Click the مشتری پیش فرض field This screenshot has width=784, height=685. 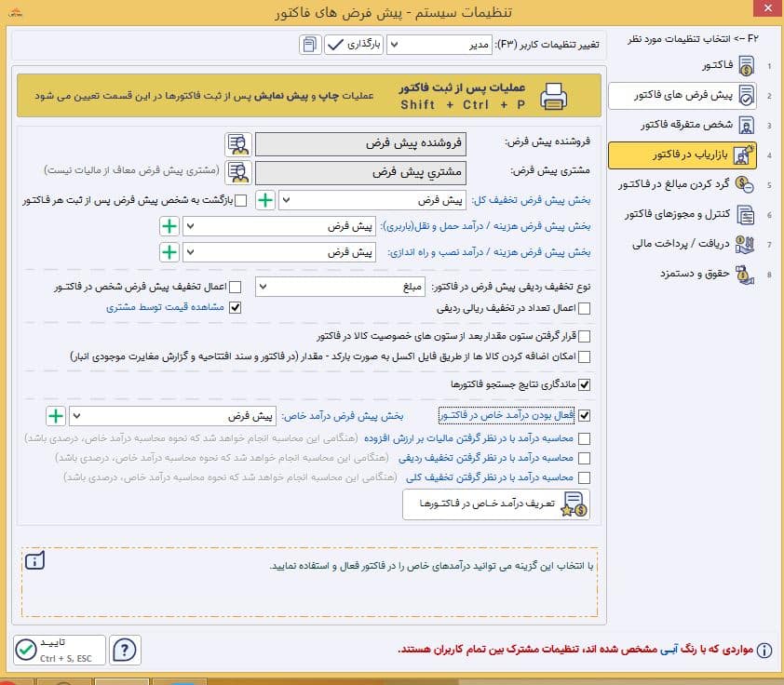(360, 173)
